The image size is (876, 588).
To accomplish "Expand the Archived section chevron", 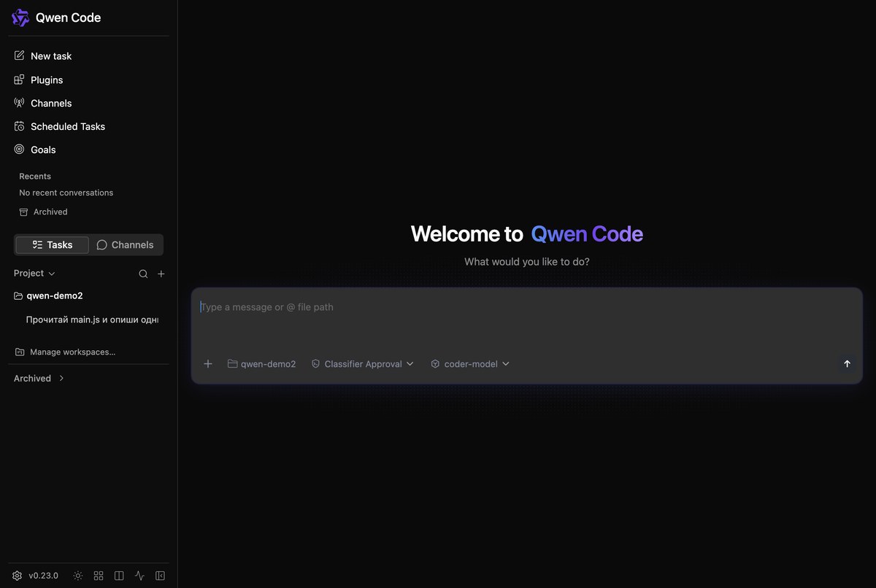I will point(61,379).
